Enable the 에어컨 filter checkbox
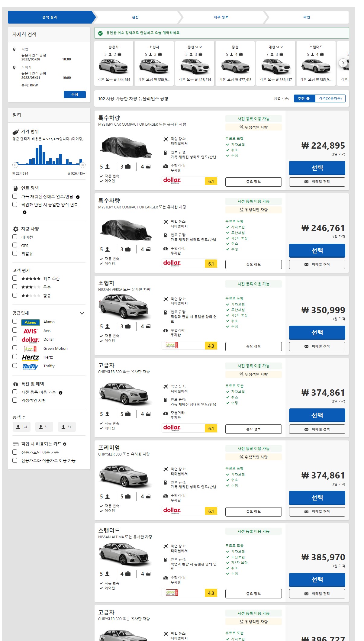This screenshot has height=641, width=364. 15,237
